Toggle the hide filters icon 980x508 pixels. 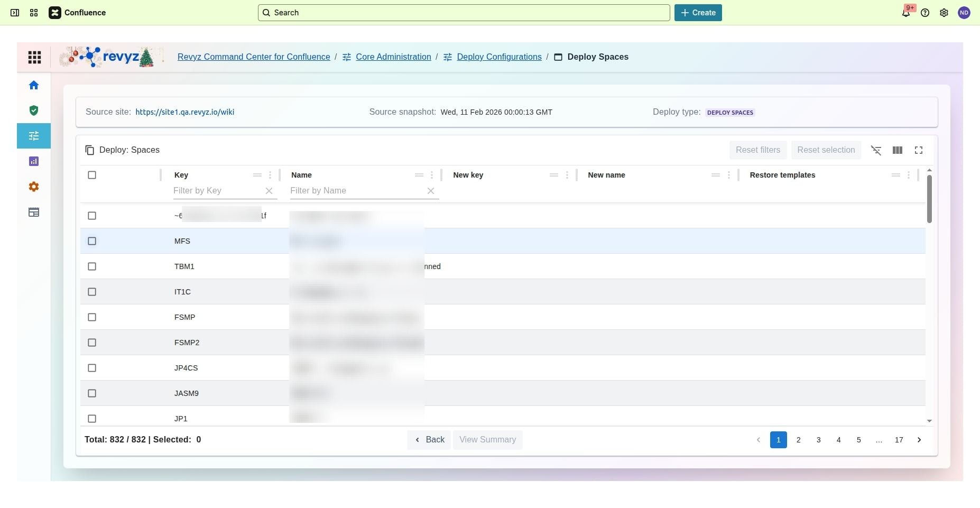pos(876,150)
